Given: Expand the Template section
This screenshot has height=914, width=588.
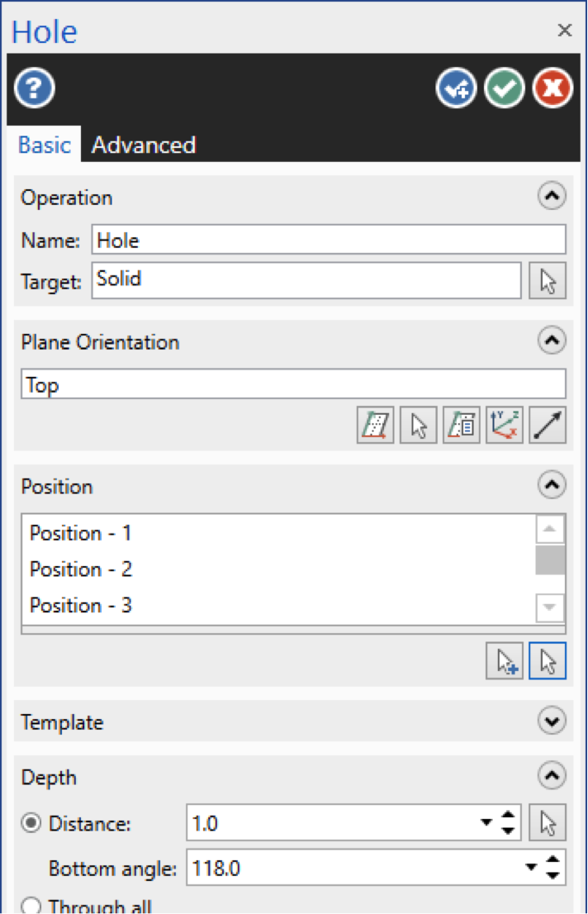Looking at the screenshot, I should 552,721.
